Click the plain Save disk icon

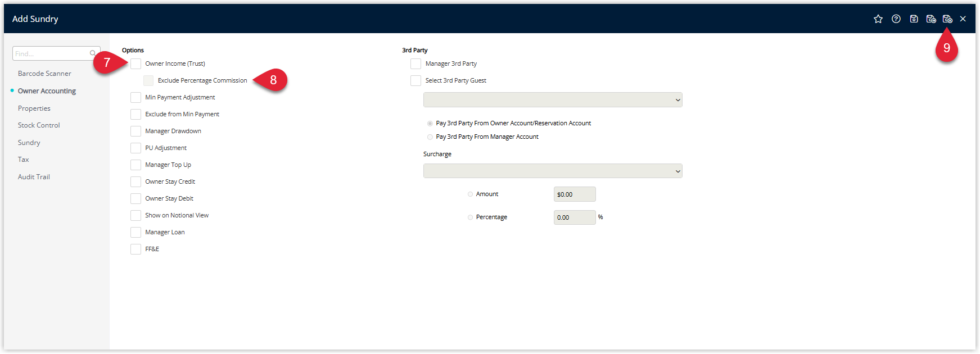pos(914,19)
